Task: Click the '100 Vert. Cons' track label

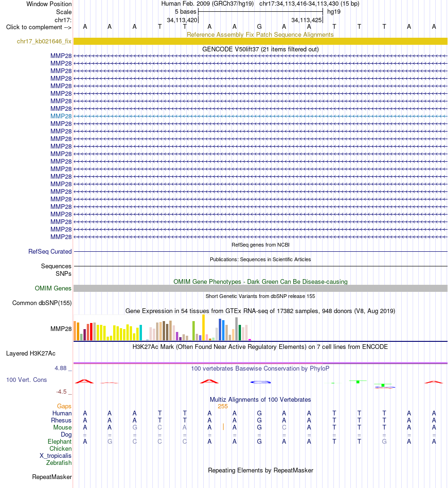Action: click(x=26, y=380)
